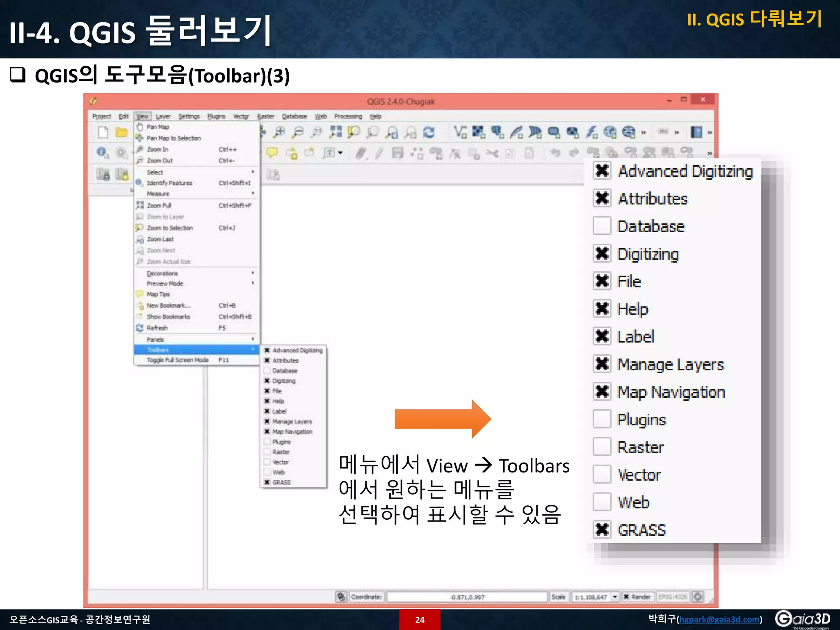This screenshot has height=630, width=840.
Task: Click the Text Annotation toolbar icon
Action: click(x=329, y=153)
